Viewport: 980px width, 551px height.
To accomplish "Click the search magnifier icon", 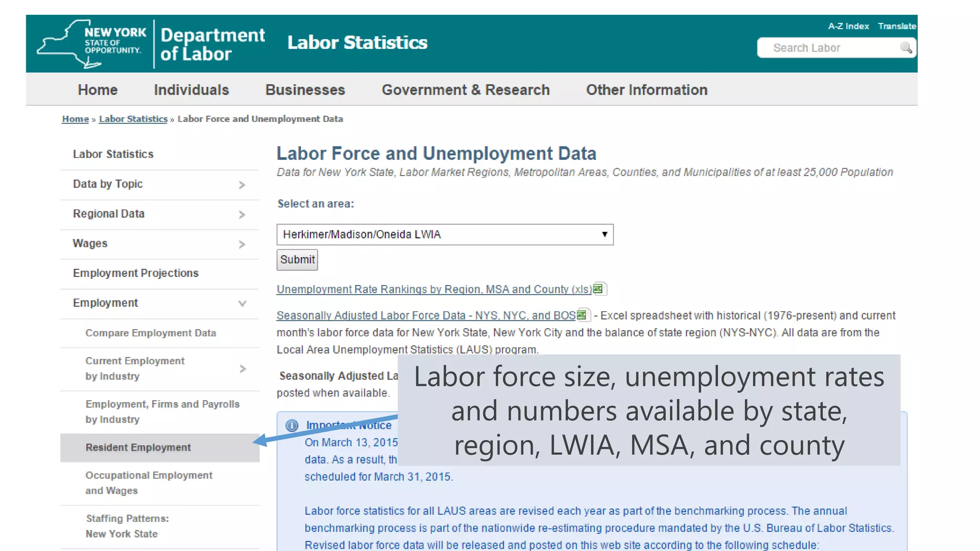I will [x=906, y=48].
